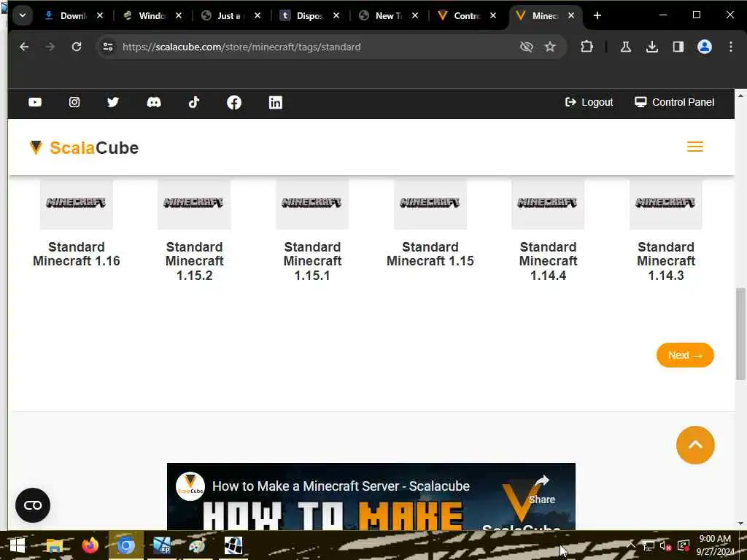Click ScalaCube channel avatar on video
Screen dimensions: 747x560
190,486
